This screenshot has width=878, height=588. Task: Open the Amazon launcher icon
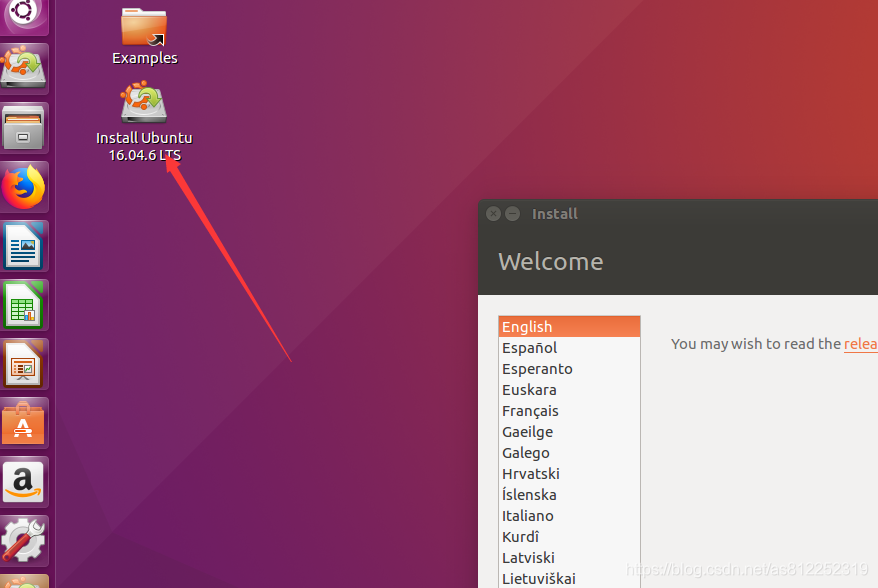pyautogui.click(x=24, y=482)
